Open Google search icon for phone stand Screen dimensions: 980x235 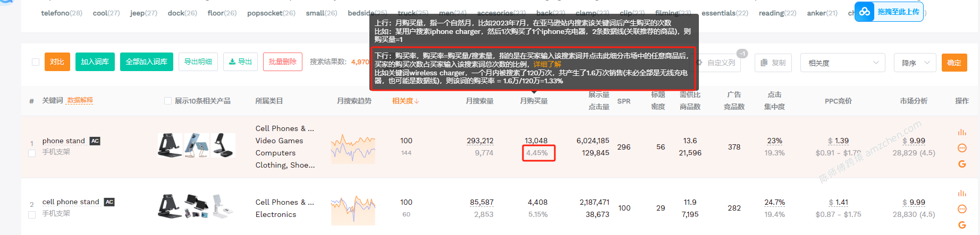pyautogui.click(x=962, y=164)
